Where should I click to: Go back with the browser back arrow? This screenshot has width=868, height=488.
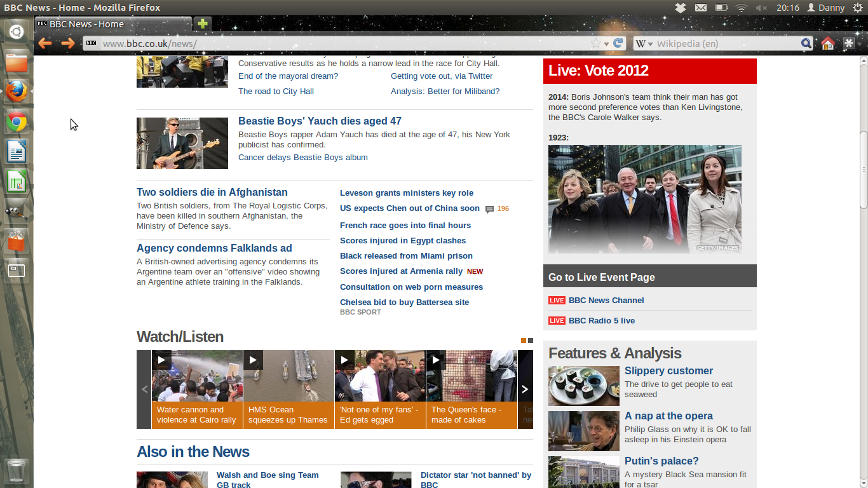coord(44,43)
